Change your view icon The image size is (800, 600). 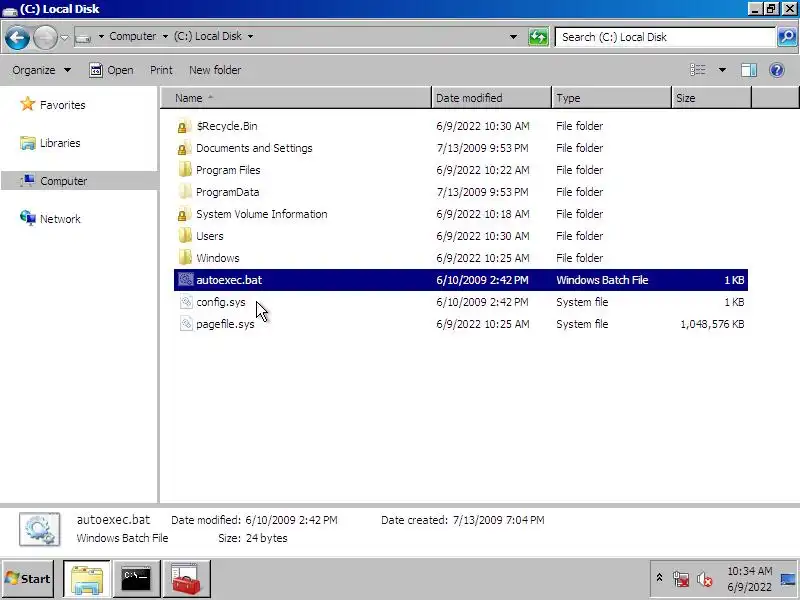[x=698, y=70]
